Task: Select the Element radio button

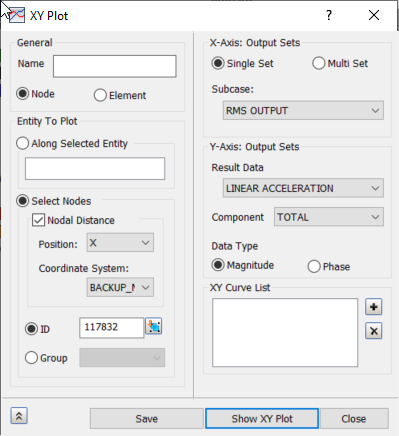Action: coord(100,95)
